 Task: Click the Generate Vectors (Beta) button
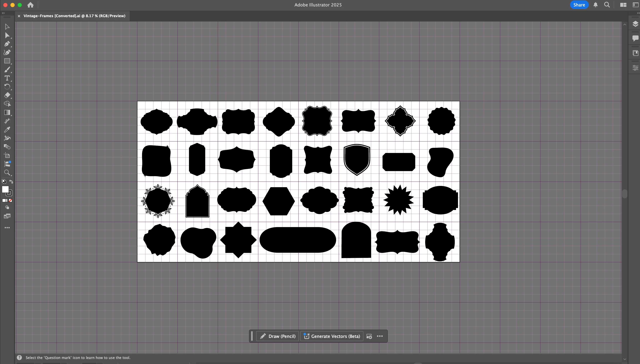[332, 336]
